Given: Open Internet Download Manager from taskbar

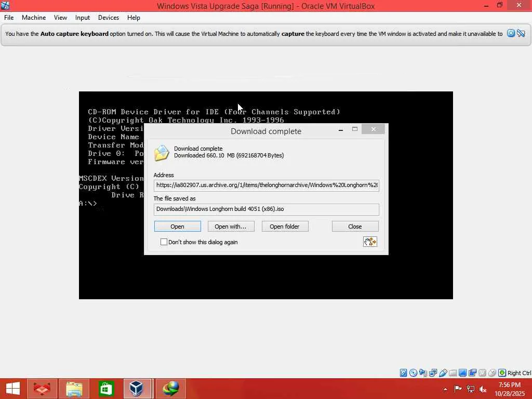Looking at the screenshot, I should pos(170,389).
